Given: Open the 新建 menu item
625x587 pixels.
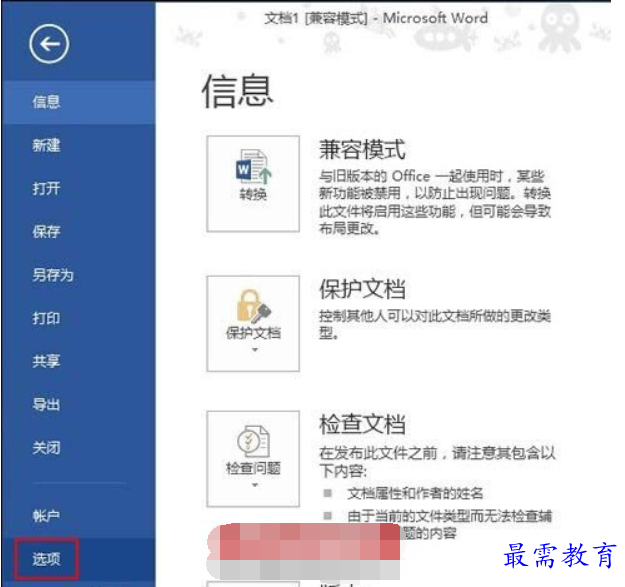Looking at the screenshot, I should click(79, 145).
